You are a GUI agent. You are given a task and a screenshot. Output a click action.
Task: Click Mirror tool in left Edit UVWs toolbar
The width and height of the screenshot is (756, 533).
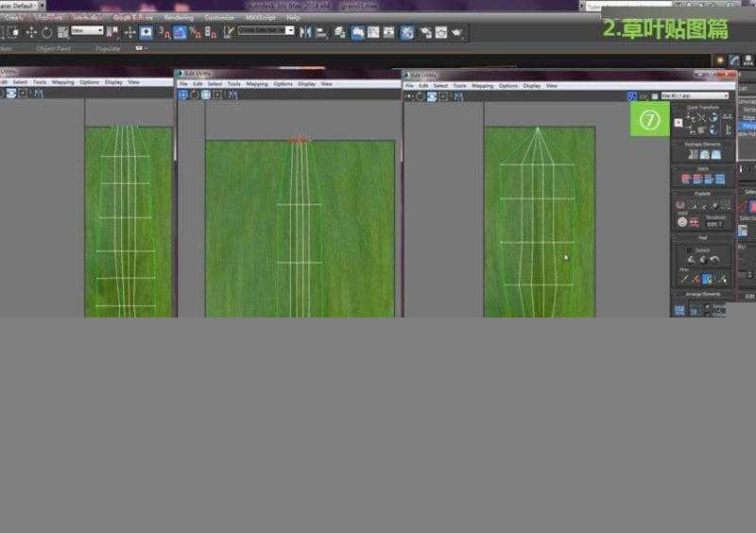coord(39,94)
